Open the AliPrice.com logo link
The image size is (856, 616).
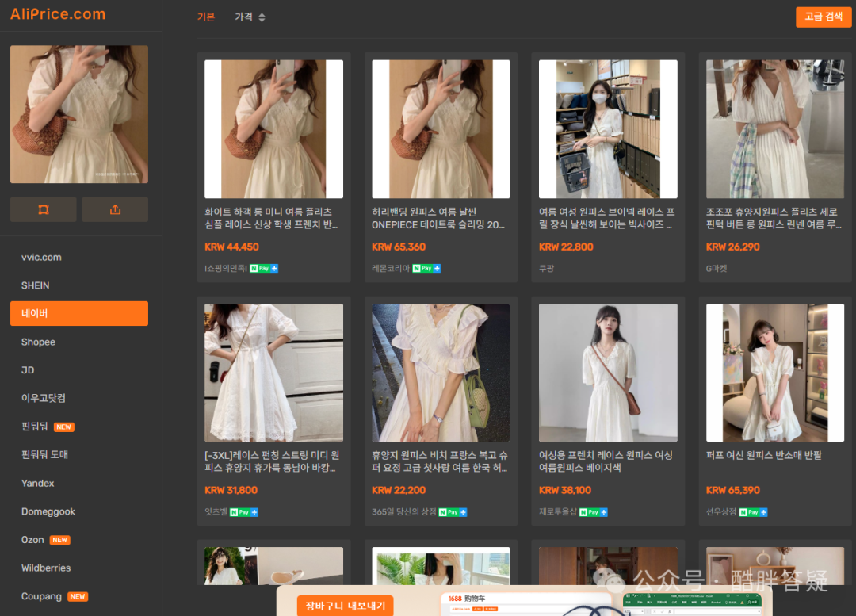pyautogui.click(x=58, y=14)
